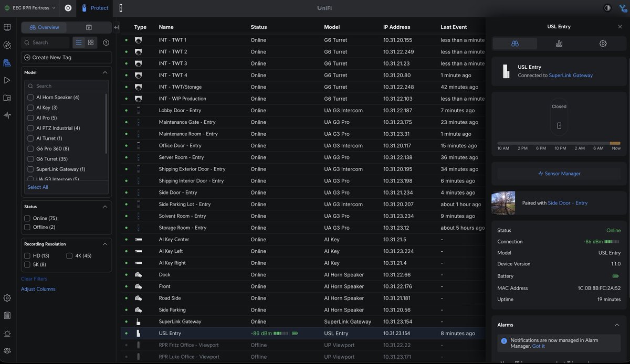The height and width of the screenshot is (364, 630).
Task: Open the AI detections sidebar icon
Action: (7, 45)
